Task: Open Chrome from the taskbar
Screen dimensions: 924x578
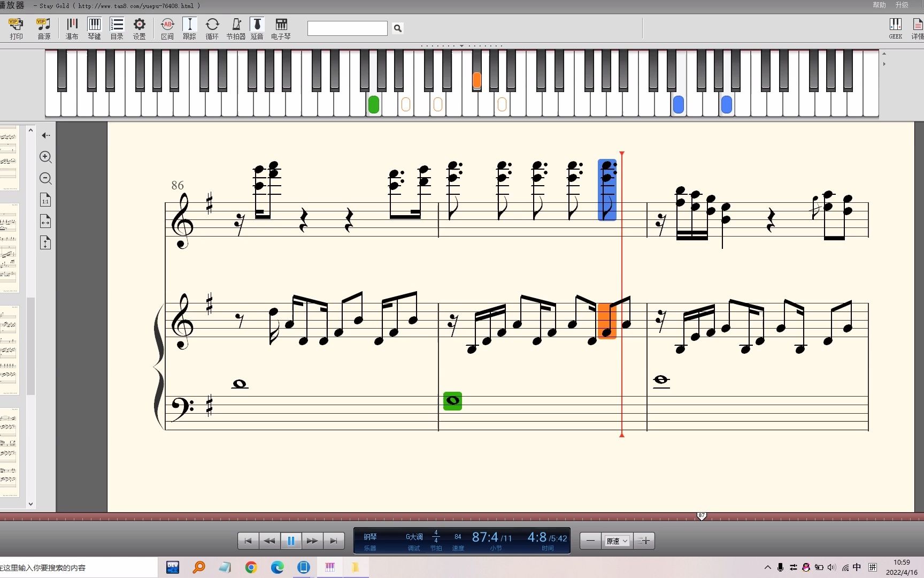Action: click(x=251, y=567)
